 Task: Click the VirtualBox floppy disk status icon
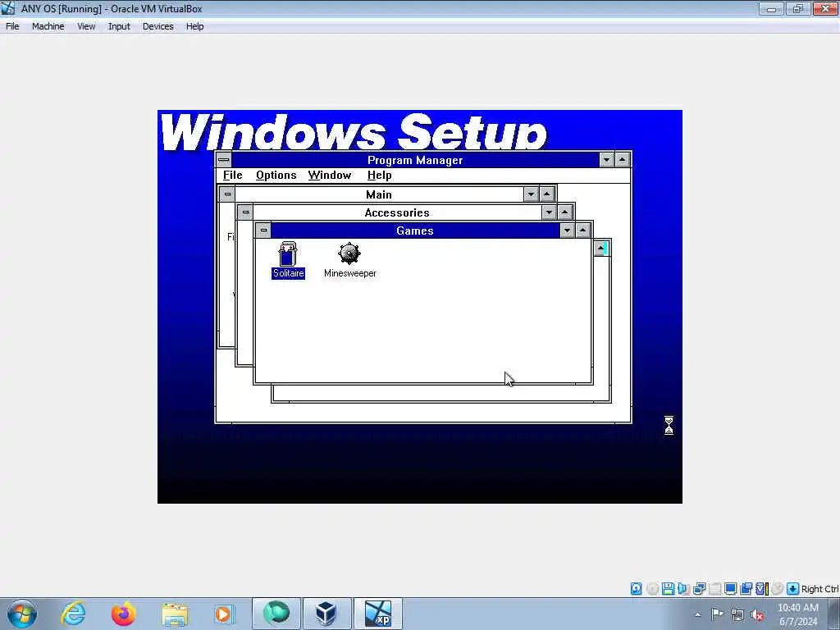coord(668,589)
